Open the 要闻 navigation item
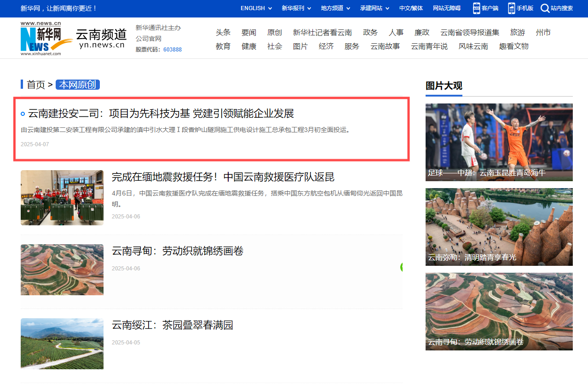 pos(249,33)
